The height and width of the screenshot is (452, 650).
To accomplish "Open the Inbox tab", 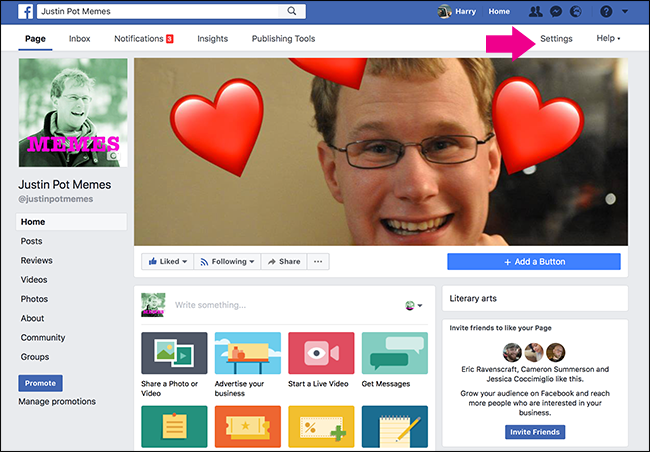I will point(80,39).
